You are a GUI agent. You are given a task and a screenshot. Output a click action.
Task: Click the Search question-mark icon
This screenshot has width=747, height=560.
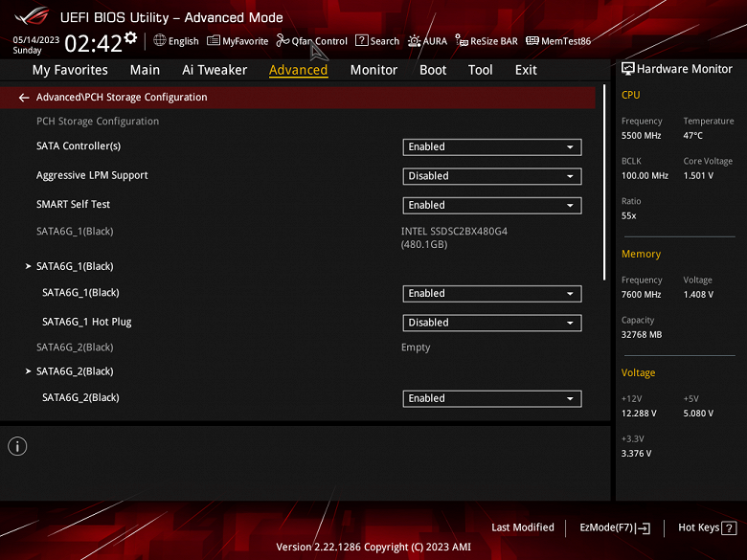click(362, 40)
